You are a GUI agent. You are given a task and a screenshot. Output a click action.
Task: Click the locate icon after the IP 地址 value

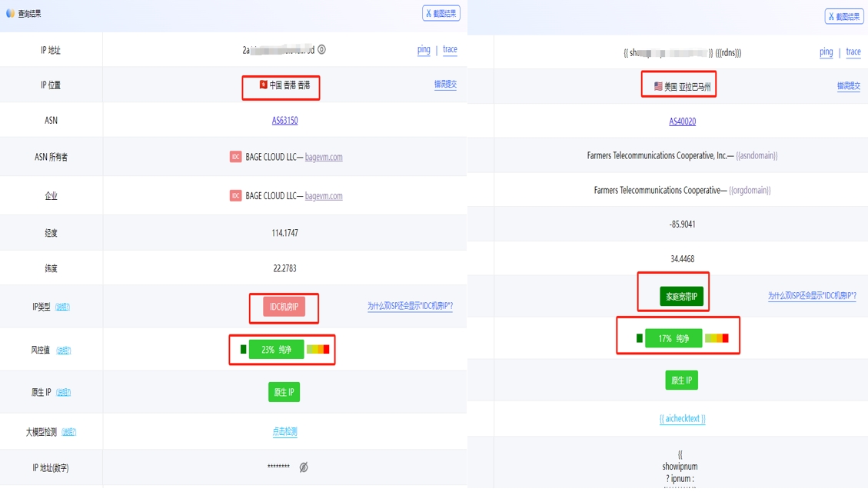coord(321,48)
